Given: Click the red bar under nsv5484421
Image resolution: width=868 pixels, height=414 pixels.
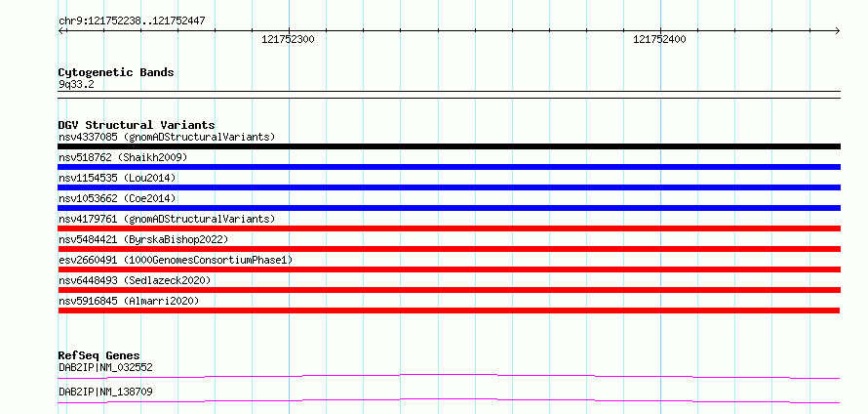Looking at the screenshot, I should click(450, 249).
